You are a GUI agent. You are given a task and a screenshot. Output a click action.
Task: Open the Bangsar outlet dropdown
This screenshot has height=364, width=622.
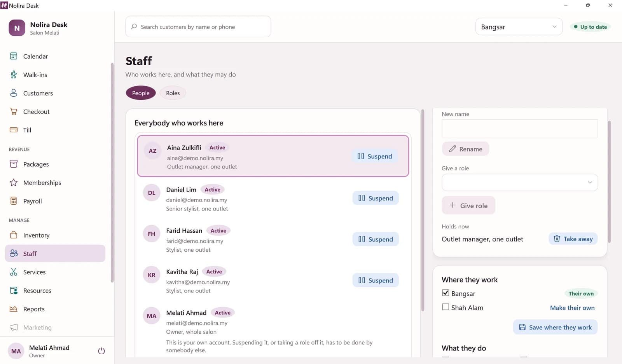coord(519,27)
